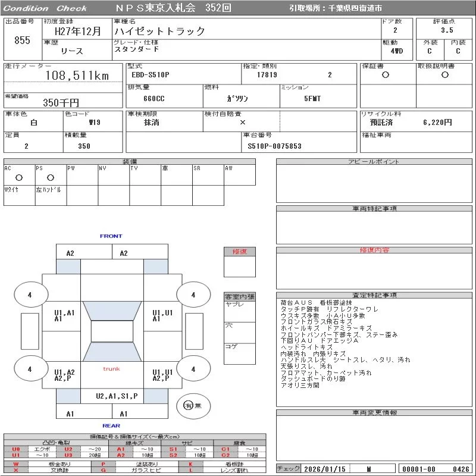Click the front-right tire circle marked 4
Image resolution: width=476 pixels, height=476 pixels.
193,295
